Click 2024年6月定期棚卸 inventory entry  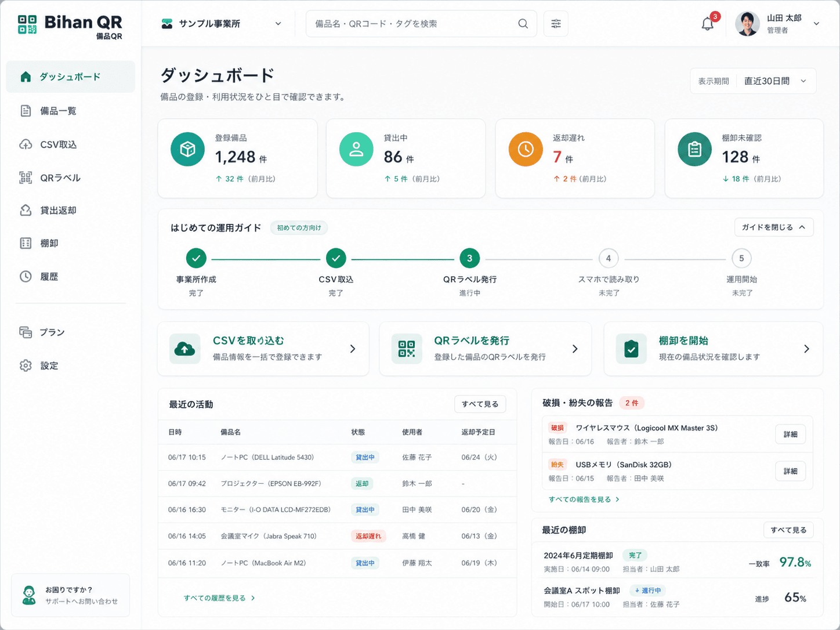[x=578, y=556]
